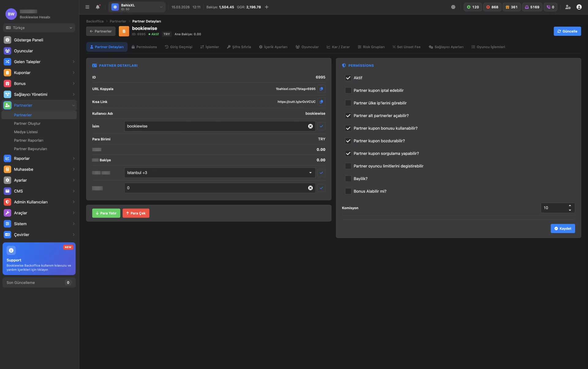Copy the Kısa Link short URL
The image size is (588, 369).
click(321, 102)
